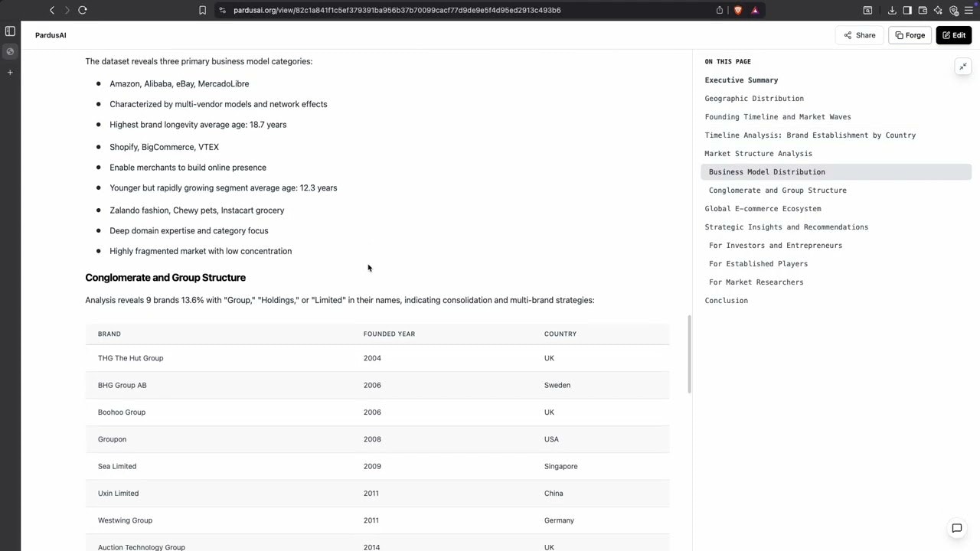Open Brave Rewards triangle icon
The width and height of the screenshot is (980, 551).
tap(755, 10)
